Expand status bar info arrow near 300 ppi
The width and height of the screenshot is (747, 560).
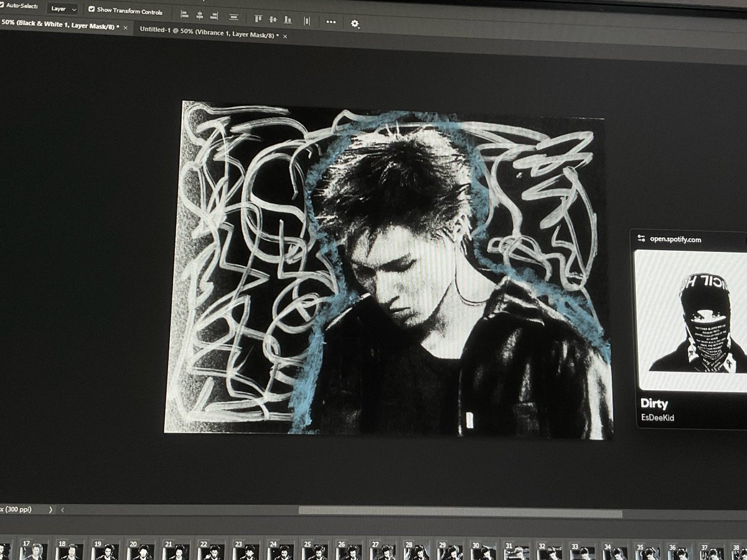click(51, 510)
